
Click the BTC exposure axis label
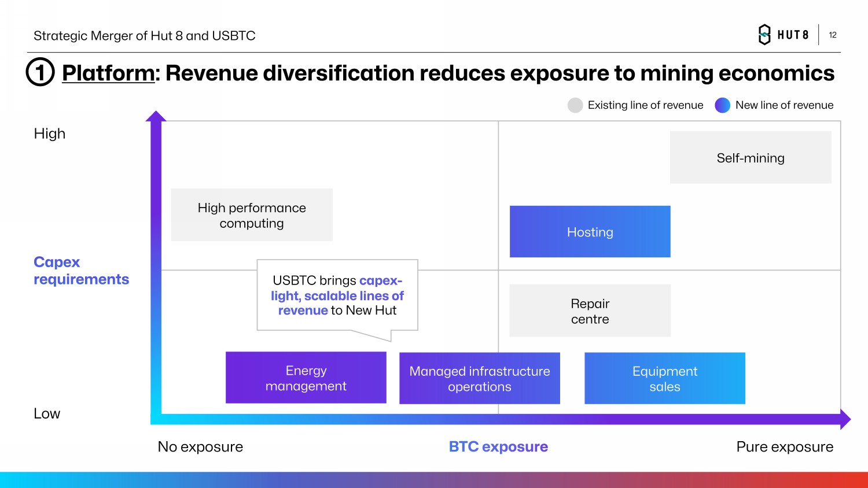pos(498,446)
